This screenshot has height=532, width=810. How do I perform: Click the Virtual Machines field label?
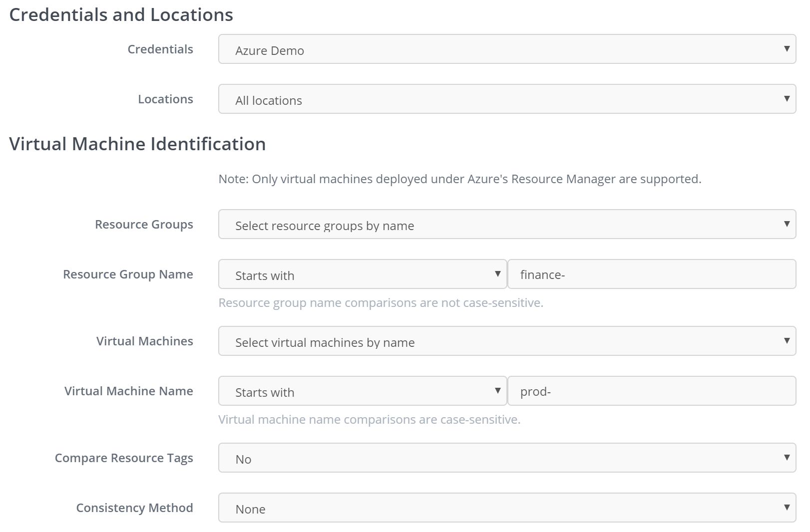[144, 341]
